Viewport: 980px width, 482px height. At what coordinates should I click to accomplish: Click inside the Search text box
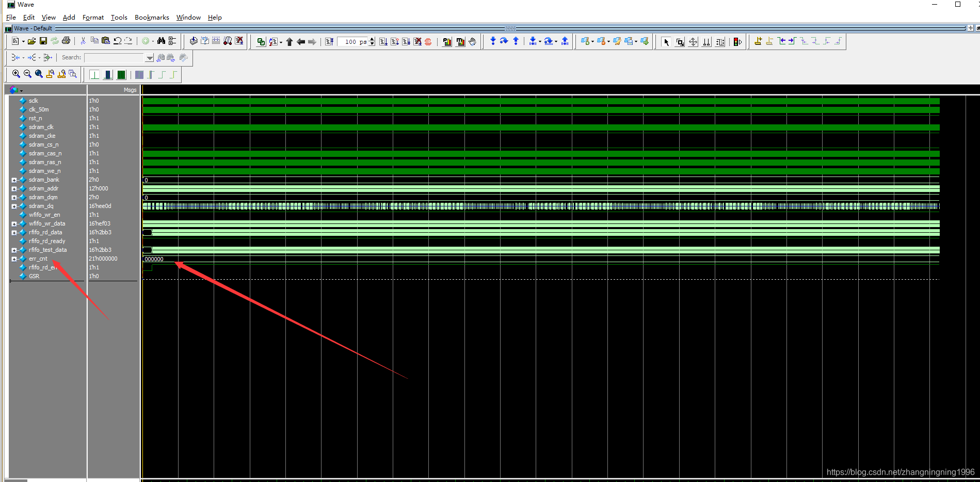114,57
